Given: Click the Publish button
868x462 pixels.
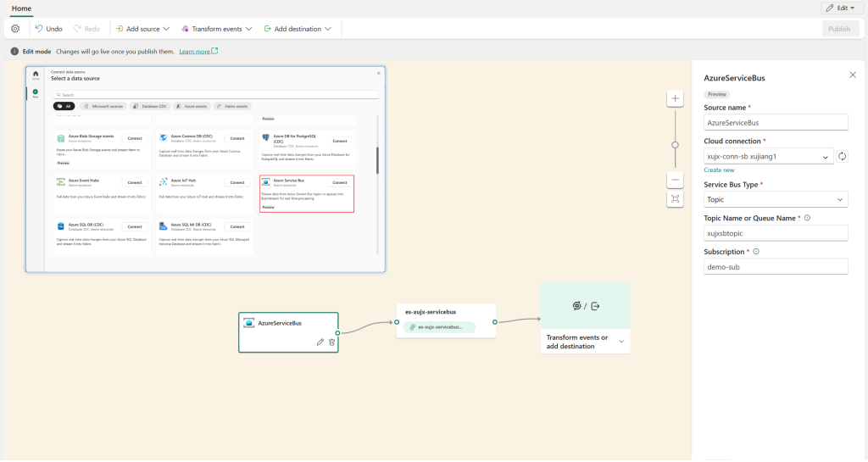Looking at the screenshot, I should [839, 29].
